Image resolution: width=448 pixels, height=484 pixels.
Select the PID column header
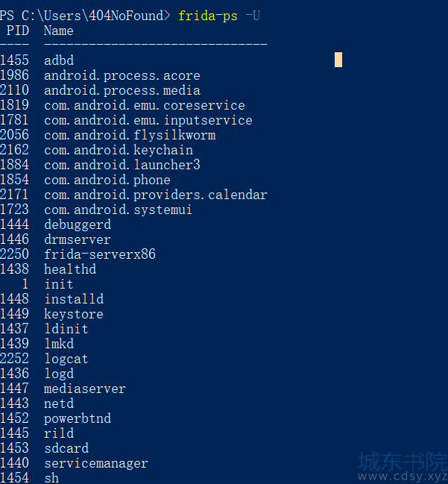pyautogui.click(x=18, y=31)
